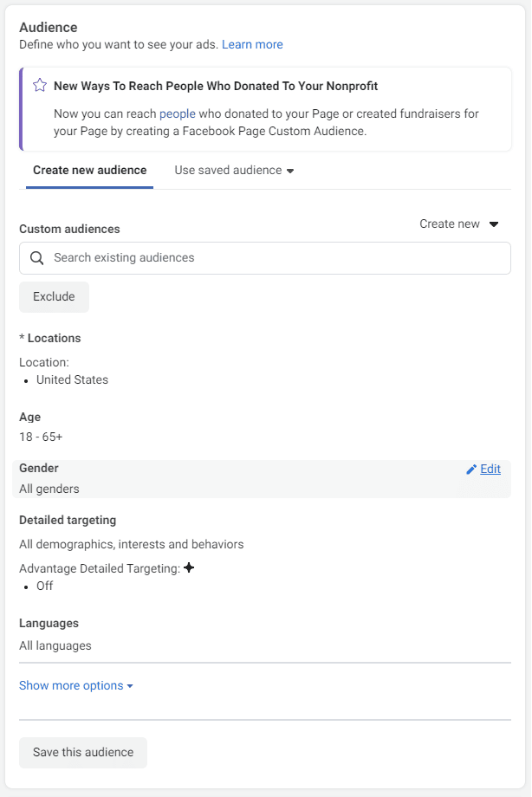The image size is (532, 797).
Task: Open the Learn more link
Action: tap(252, 45)
